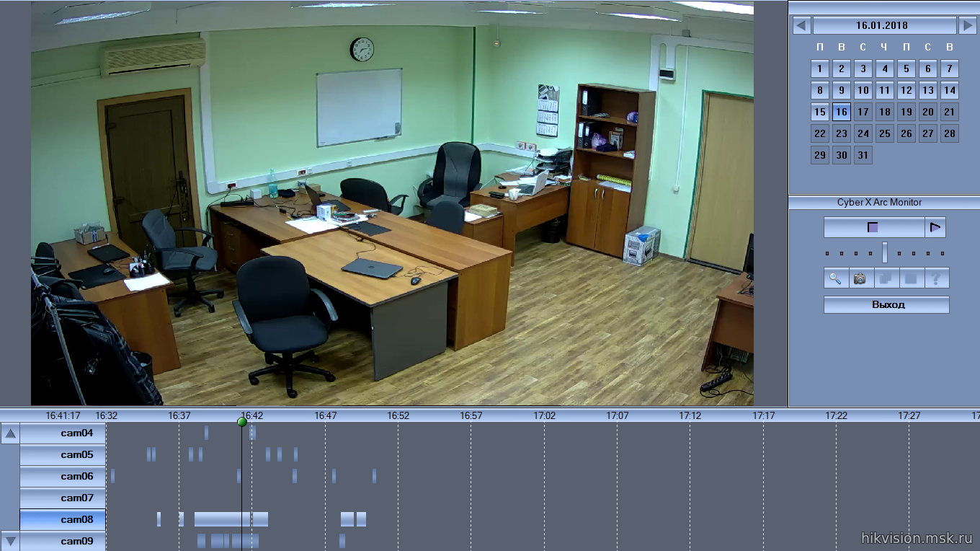The image size is (980, 551).
Task: Select day 31 in the calendar
Action: point(863,155)
